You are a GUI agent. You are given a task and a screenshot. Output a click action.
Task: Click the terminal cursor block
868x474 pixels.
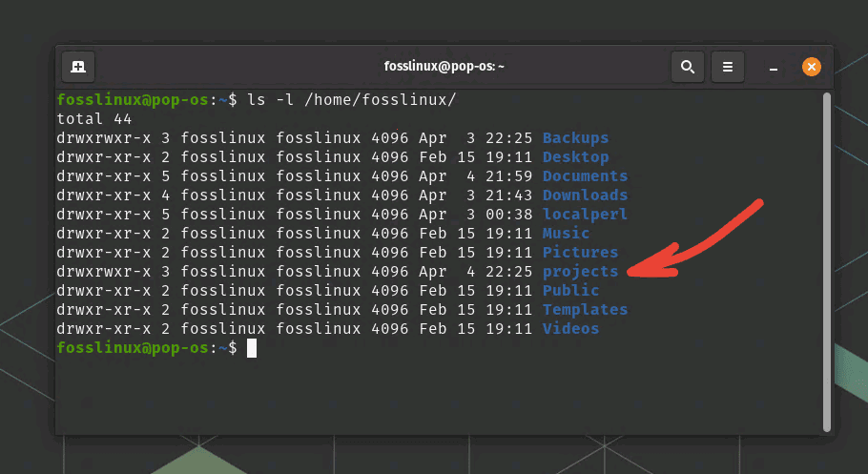pos(251,348)
